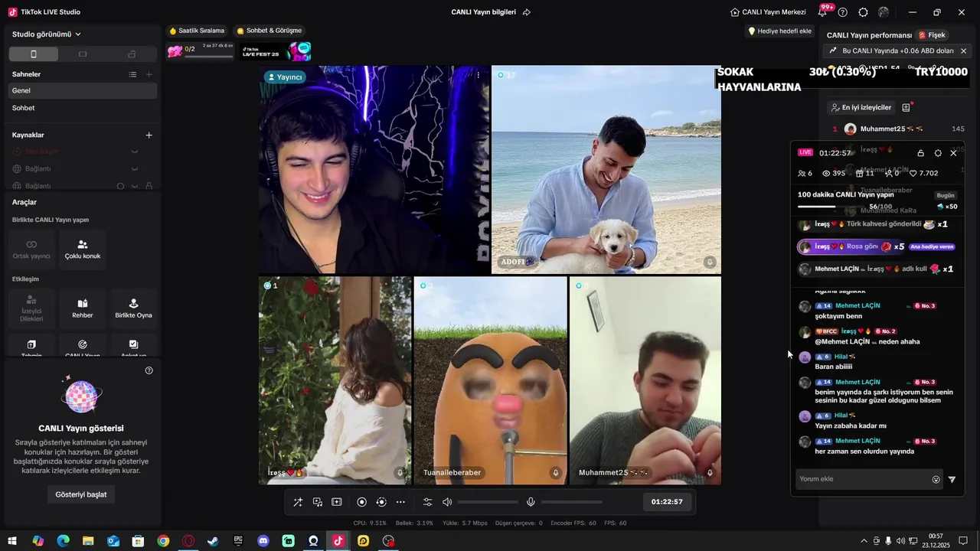Open the emoji picker in comment box
Image resolution: width=980 pixels, height=551 pixels.
tap(936, 480)
